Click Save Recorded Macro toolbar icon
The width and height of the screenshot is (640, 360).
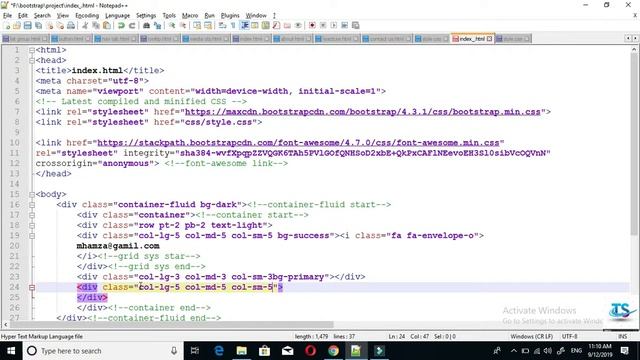[x=356, y=25]
